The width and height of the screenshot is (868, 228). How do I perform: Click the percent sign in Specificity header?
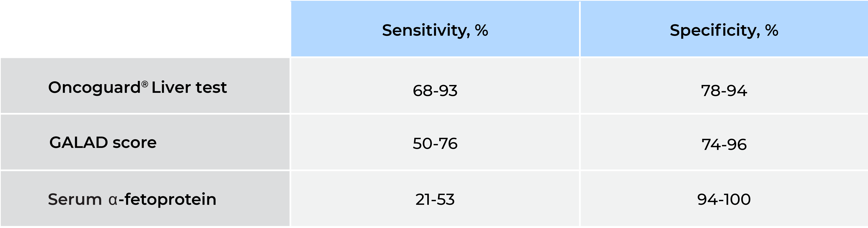[772, 30]
